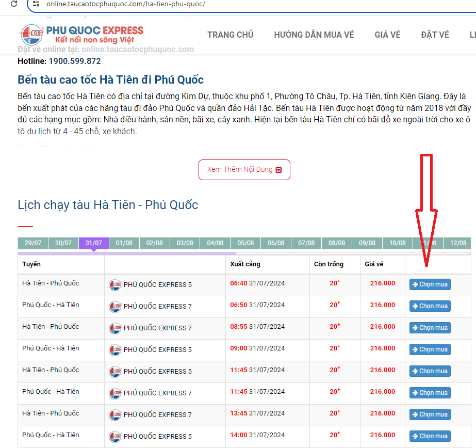The width and height of the screenshot is (476, 448).
Task: Click ship logo in 06:50 row
Action: [x=115, y=307]
